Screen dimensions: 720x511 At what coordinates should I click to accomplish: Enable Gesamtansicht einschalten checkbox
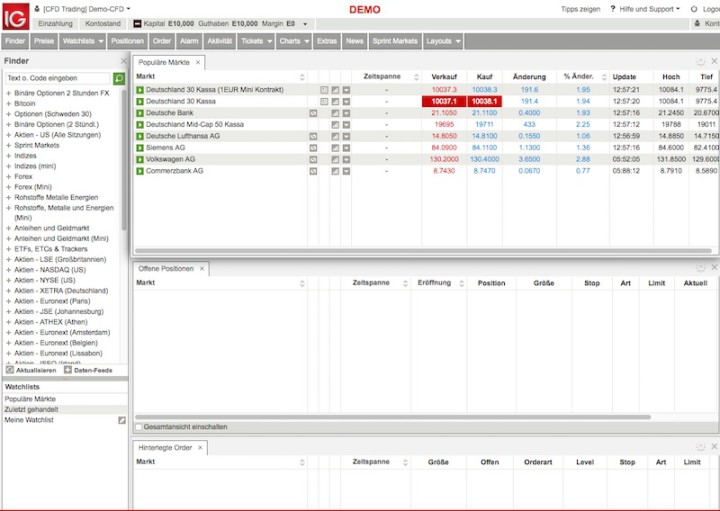click(139, 427)
